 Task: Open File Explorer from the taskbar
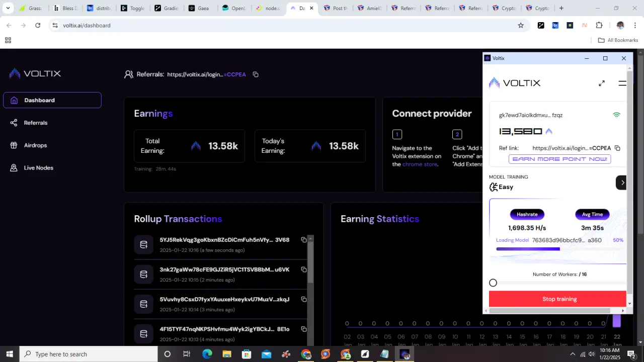[x=227, y=354]
